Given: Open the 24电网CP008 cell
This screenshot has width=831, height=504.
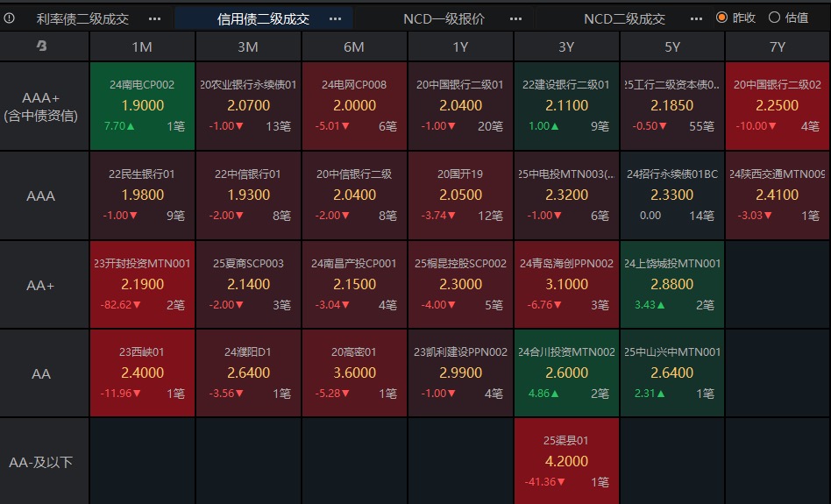Looking at the screenshot, I should (354, 106).
